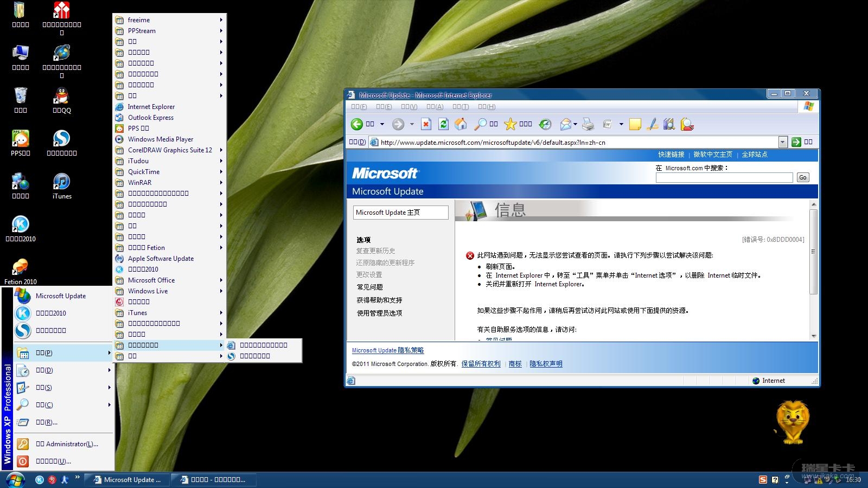The width and height of the screenshot is (868, 488).
Task: Click the Go button beside Microsoft.com search
Action: coord(803,177)
